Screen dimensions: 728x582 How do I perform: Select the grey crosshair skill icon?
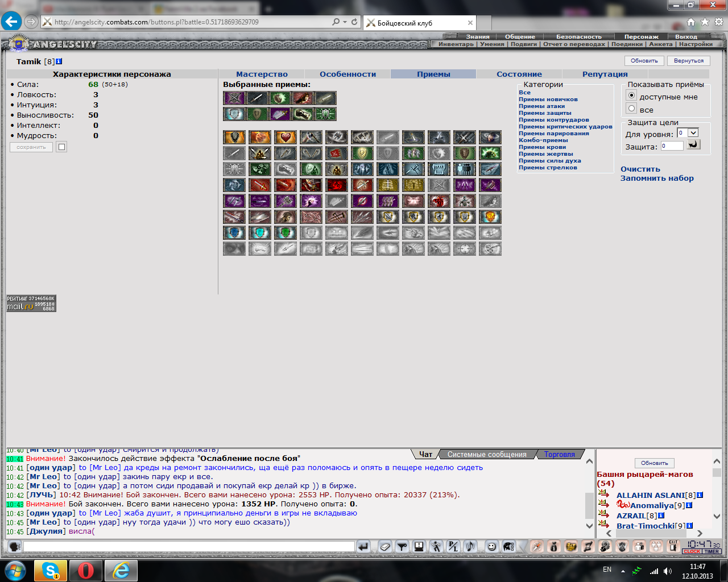coord(465,248)
